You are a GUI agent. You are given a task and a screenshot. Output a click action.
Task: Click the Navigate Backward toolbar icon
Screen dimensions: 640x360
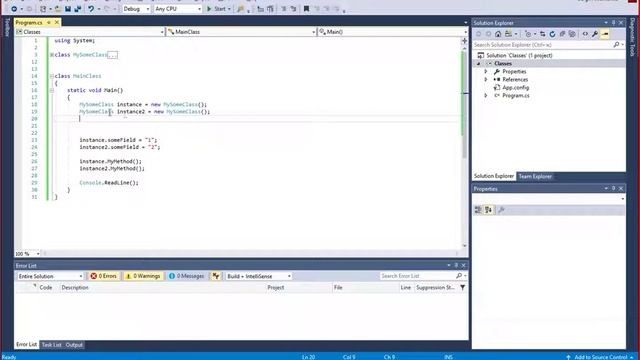coord(14,9)
